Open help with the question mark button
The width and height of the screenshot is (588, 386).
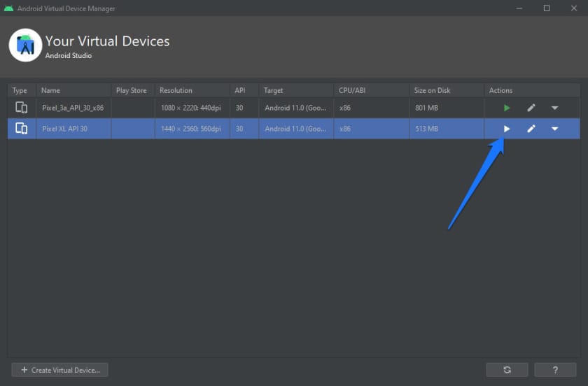point(555,370)
